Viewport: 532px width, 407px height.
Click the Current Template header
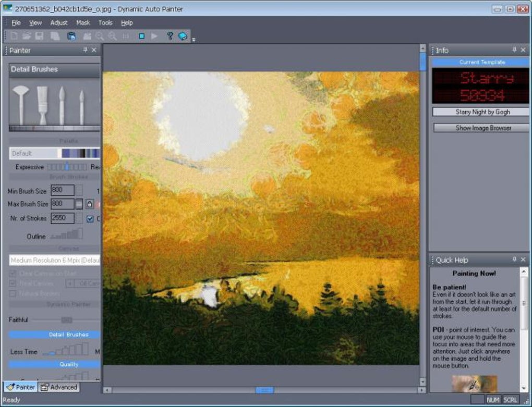[x=481, y=62]
